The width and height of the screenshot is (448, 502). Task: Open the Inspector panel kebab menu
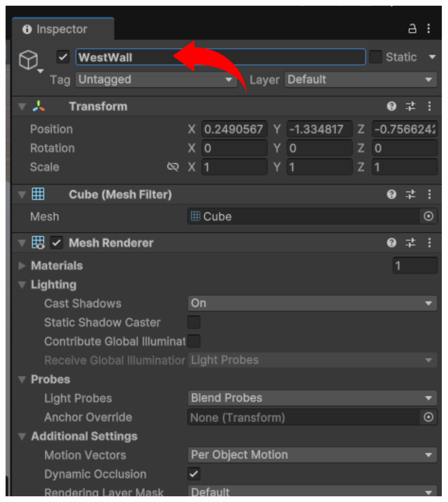pos(429,29)
